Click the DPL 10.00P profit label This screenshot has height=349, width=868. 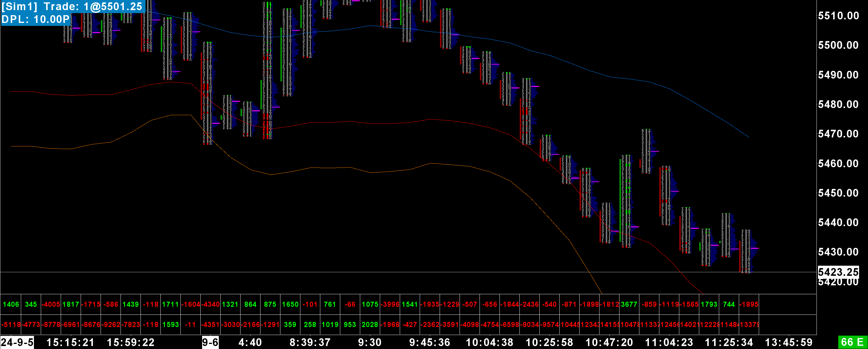pos(36,19)
